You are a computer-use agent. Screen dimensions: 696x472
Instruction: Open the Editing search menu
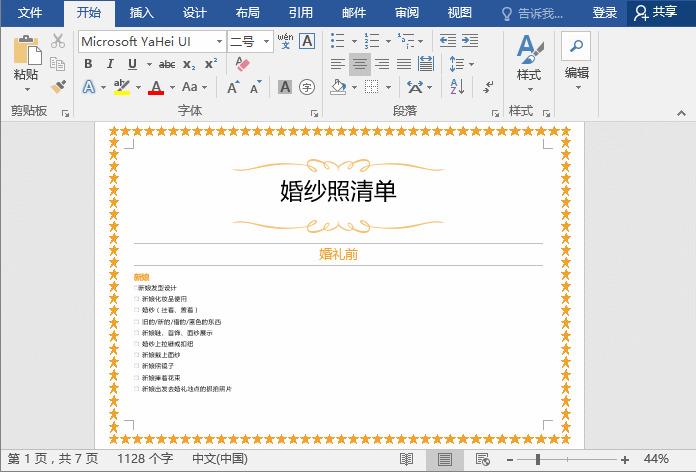point(576,61)
